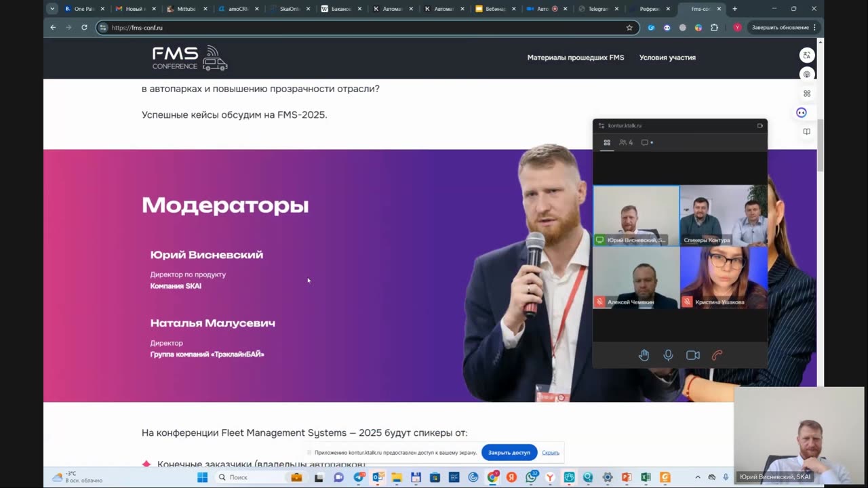End the call with the red handset icon
Viewport: 868px width, 488px height.
click(x=717, y=355)
